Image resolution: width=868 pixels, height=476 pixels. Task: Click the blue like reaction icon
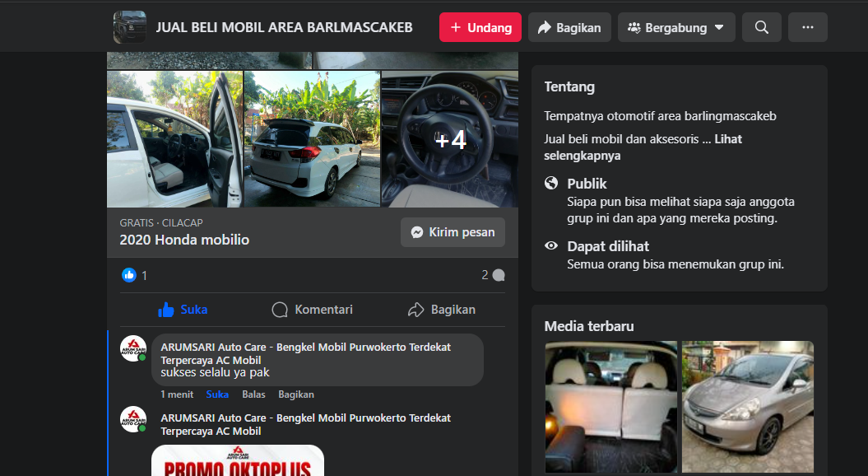point(129,275)
